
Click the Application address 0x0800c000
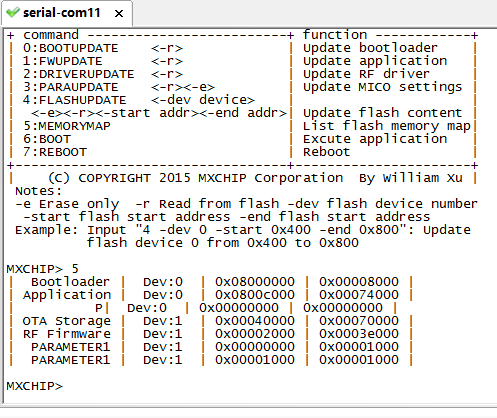[x=255, y=295]
